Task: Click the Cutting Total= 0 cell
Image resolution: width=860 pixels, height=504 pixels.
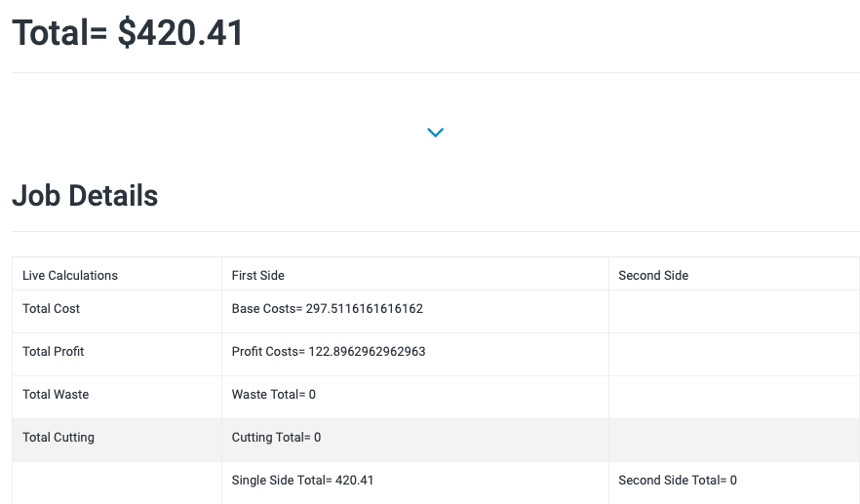Action: click(415, 440)
